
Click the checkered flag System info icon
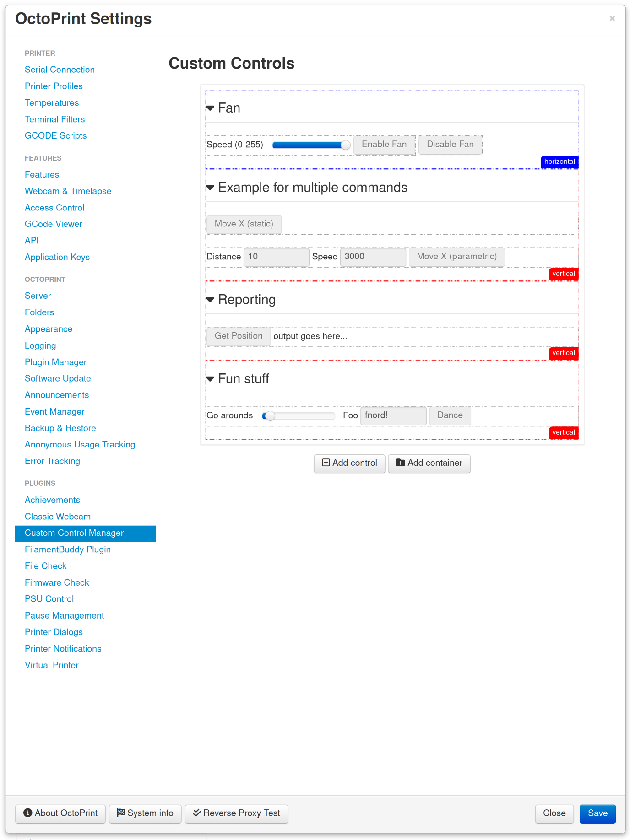121,813
